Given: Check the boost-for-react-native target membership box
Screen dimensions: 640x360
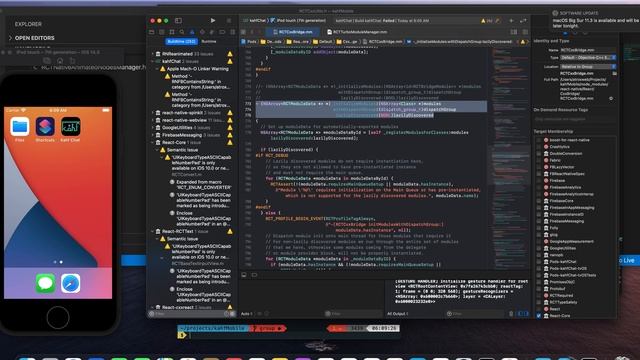Looking at the screenshot, I should tap(538, 140).
